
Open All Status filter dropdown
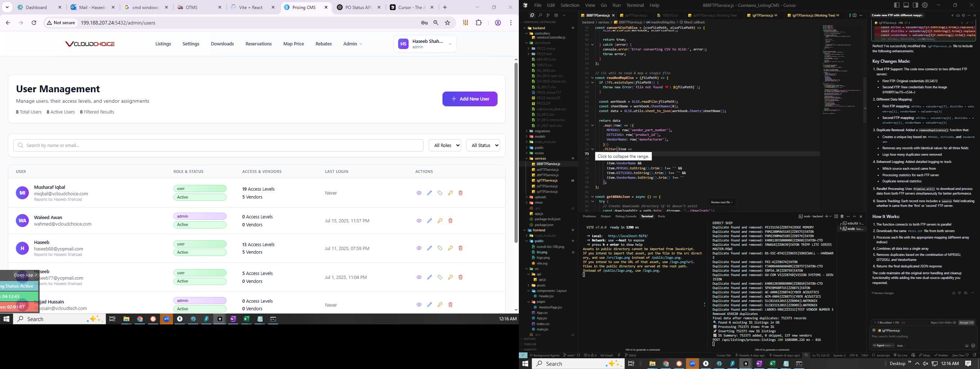pyautogui.click(x=483, y=145)
